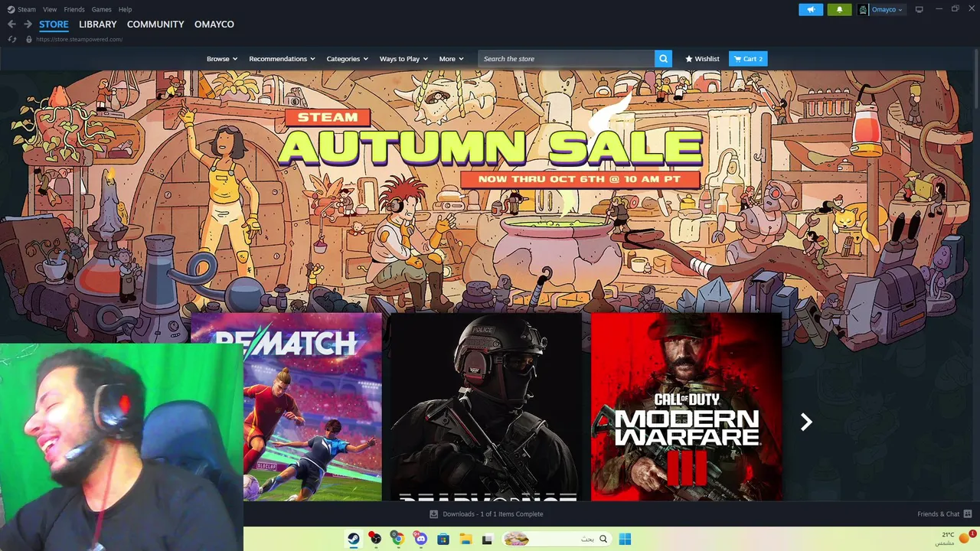Click the Steam logo in the menu bar

pos(11,9)
